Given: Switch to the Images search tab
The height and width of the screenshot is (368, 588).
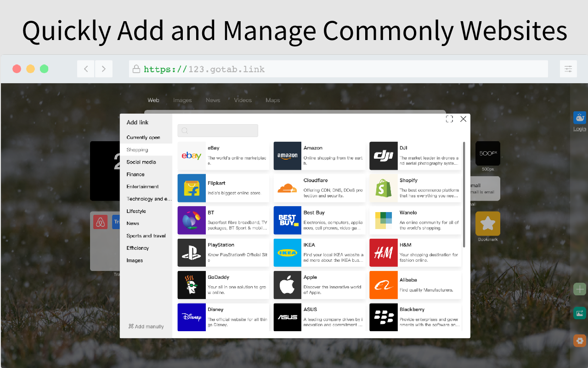Looking at the screenshot, I should pyautogui.click(x=182, y=100).
